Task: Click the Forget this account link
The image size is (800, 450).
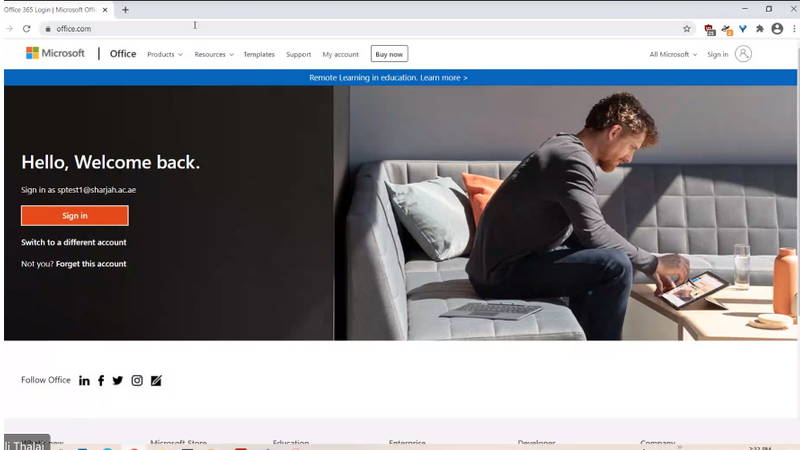Action: [91, 264]
